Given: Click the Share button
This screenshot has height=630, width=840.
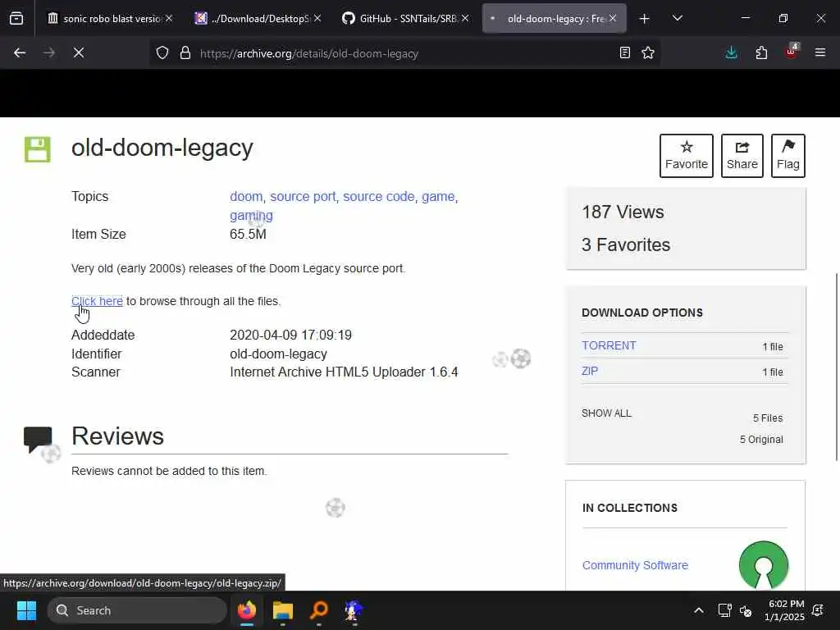Looking at the screenshot, I should point(742,156).
